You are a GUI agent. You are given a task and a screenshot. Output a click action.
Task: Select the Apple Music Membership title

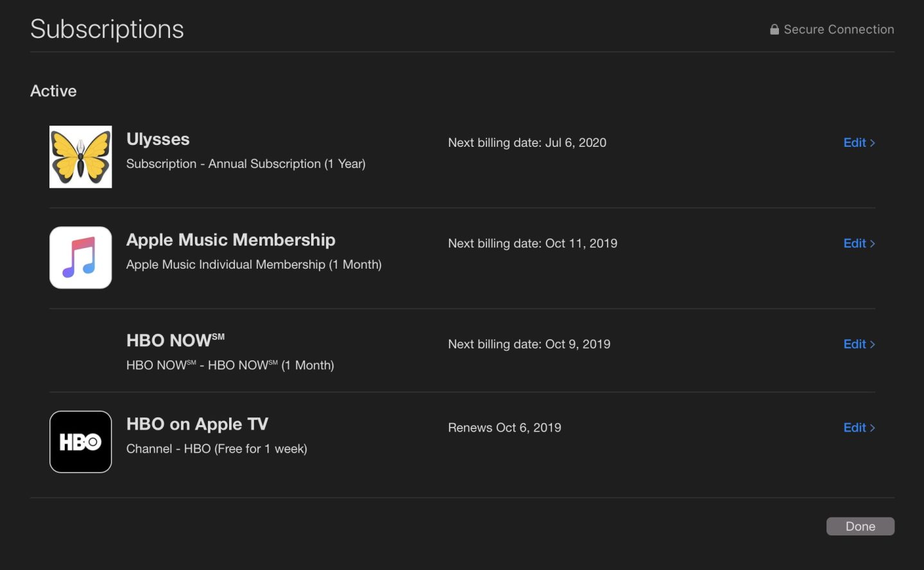tap(230, 240)
